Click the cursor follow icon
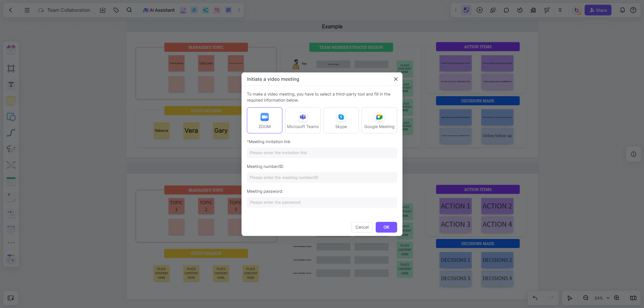The image size is (644, 308). coord(547,10)
